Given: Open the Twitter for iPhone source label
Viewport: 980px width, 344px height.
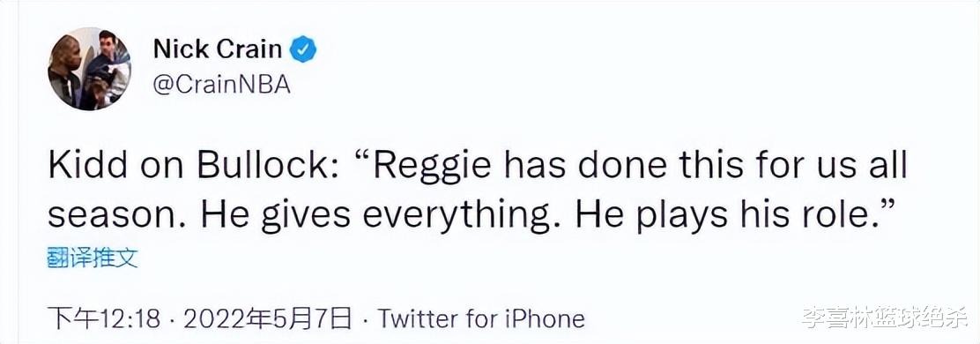Looking at the screenshot, I should click(x=480, y=318).
